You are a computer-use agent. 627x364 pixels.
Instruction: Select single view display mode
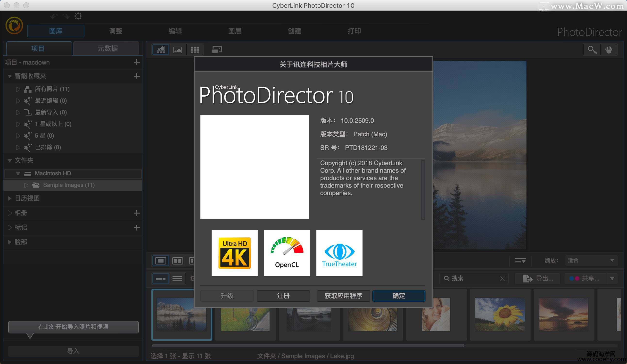[161, 261]
